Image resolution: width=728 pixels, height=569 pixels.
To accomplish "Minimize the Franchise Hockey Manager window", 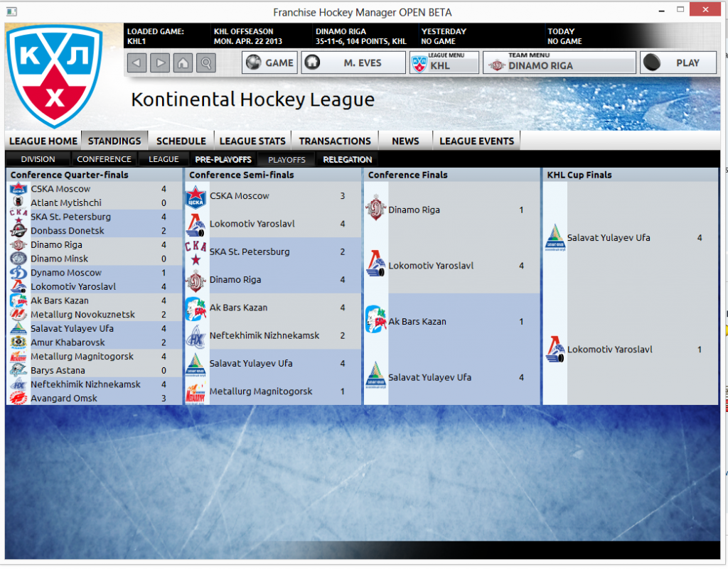I will pos(661,11).
